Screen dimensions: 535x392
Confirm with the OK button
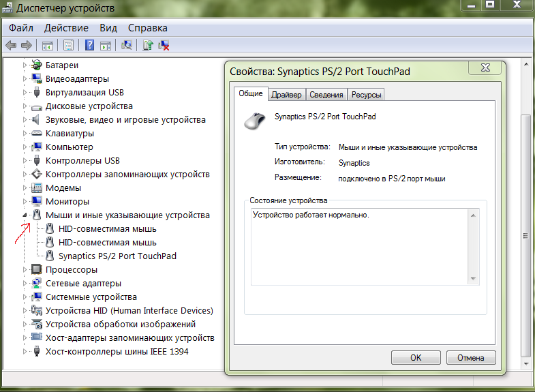(416, 357)
